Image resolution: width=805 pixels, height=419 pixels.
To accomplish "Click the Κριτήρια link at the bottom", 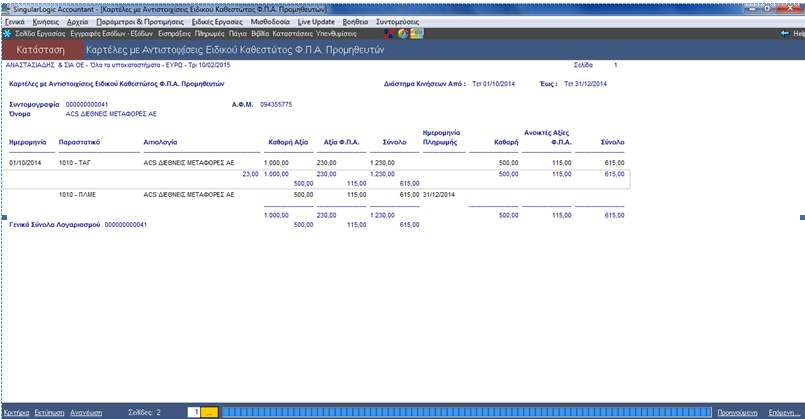I will 16,412.
